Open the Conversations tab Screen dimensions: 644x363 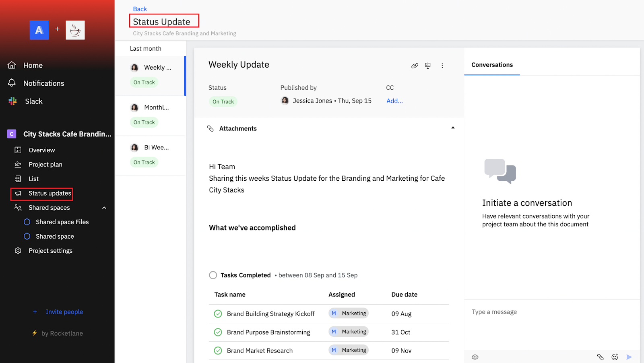click(x=492, y=65)
